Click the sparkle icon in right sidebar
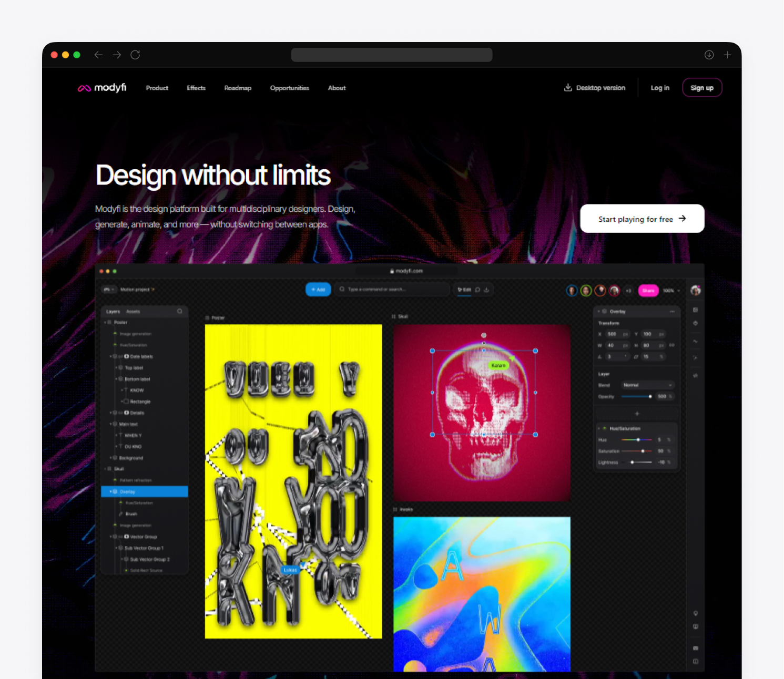The width and height of the screenshot is (784, 679). click(696, 358)
